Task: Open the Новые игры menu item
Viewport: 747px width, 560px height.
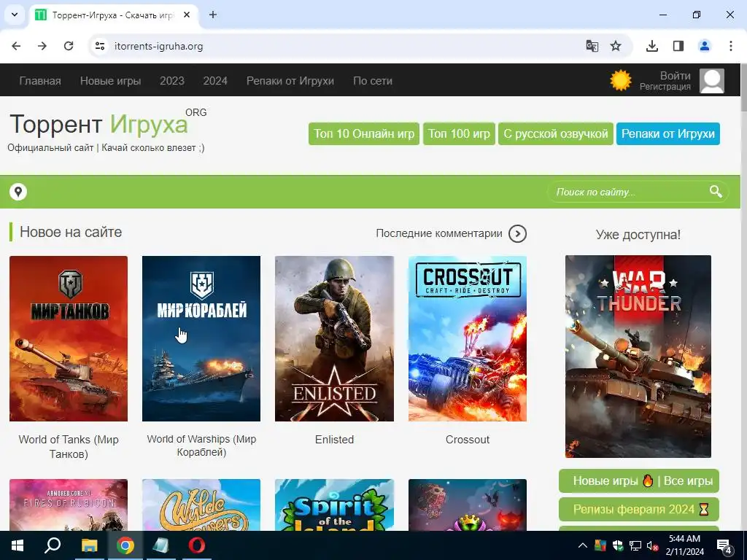Action: point(111,81)
